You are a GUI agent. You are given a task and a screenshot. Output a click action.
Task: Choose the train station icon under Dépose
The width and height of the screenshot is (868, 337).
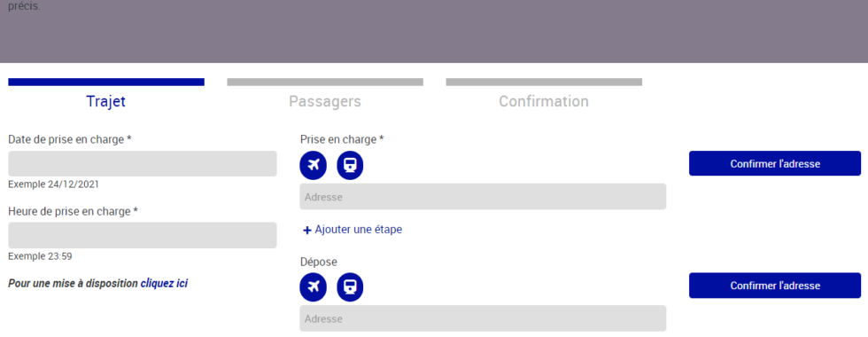pos(351,287)
